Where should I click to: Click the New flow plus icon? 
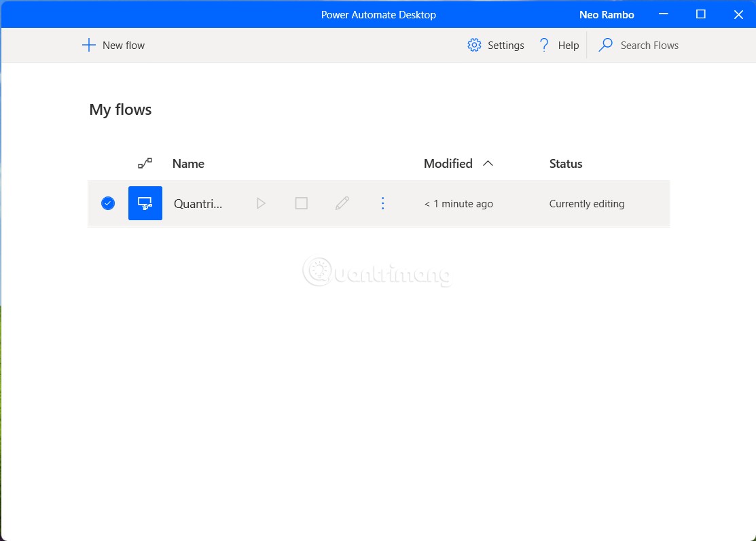89,46
